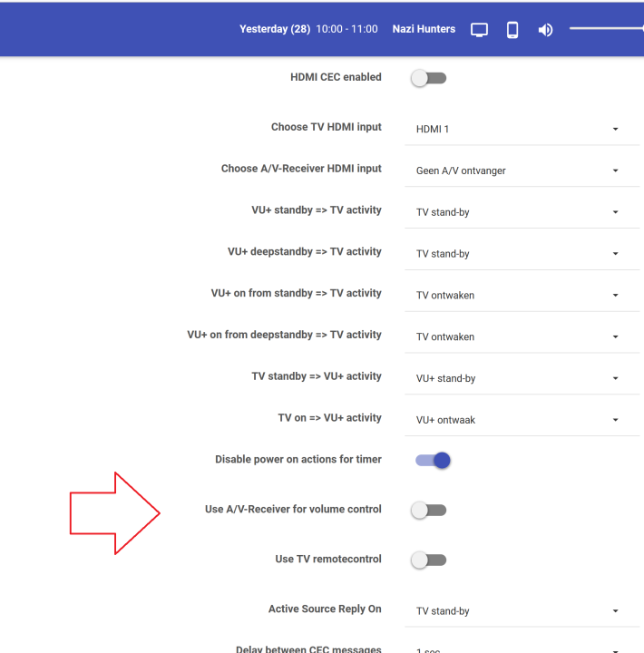644x653 pixels.
Task: Toggle Use TV remotecontrol switch
Action: (x=429, y=560)
